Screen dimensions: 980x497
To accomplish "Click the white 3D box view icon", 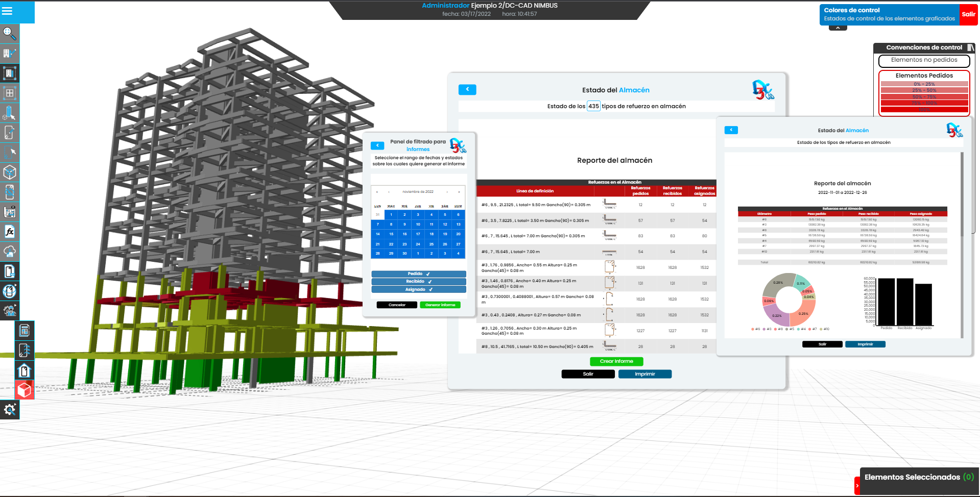I will pos(9,172).
